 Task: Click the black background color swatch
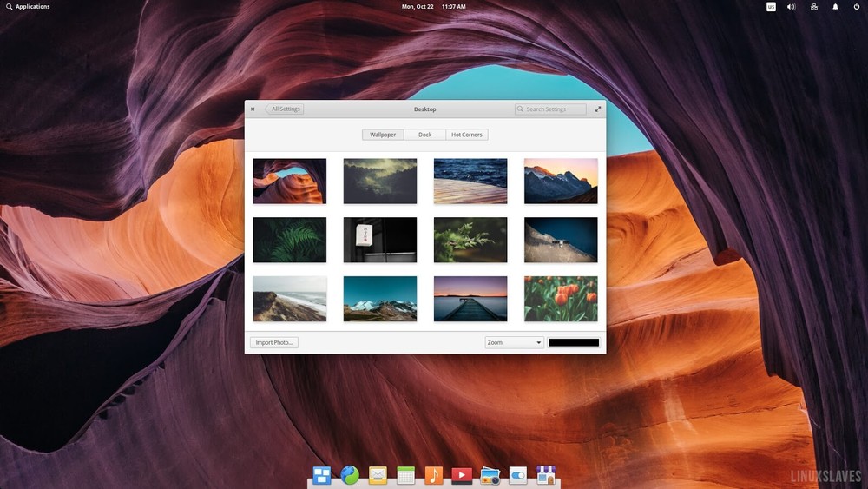tap(574, 342)
